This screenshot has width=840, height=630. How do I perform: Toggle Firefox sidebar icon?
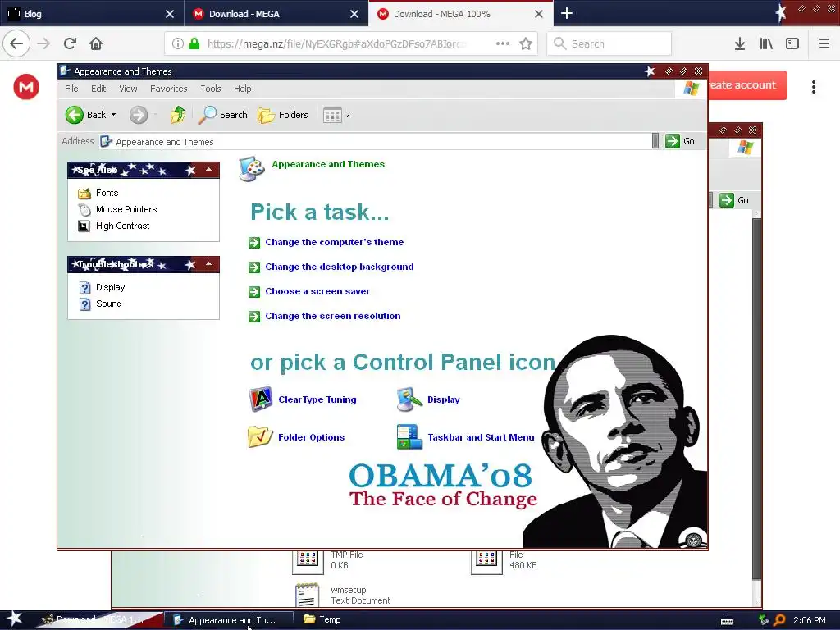click(792, 43)
